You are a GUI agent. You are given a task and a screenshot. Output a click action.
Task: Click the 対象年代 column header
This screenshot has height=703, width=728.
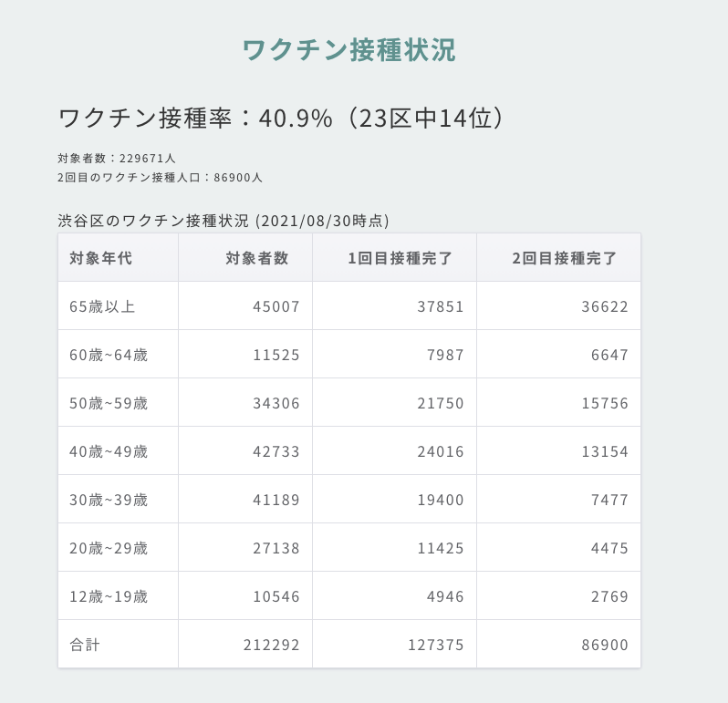[x=101, y=258]
